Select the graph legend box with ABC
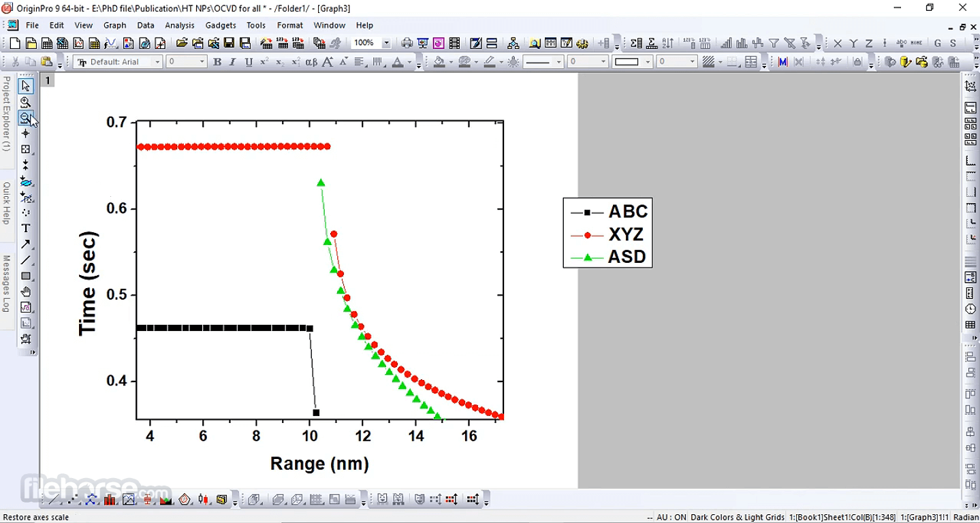This screenshot has width=980, height=523. (x=607, y=233)
